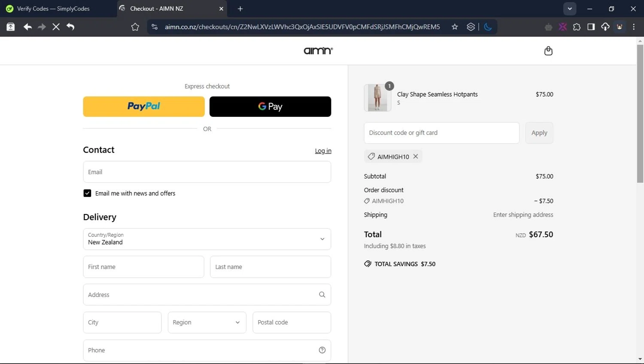Click the Apply discount button
This screenshot has height=364, width=644.
pyautogui.click(x=539, y=133)
